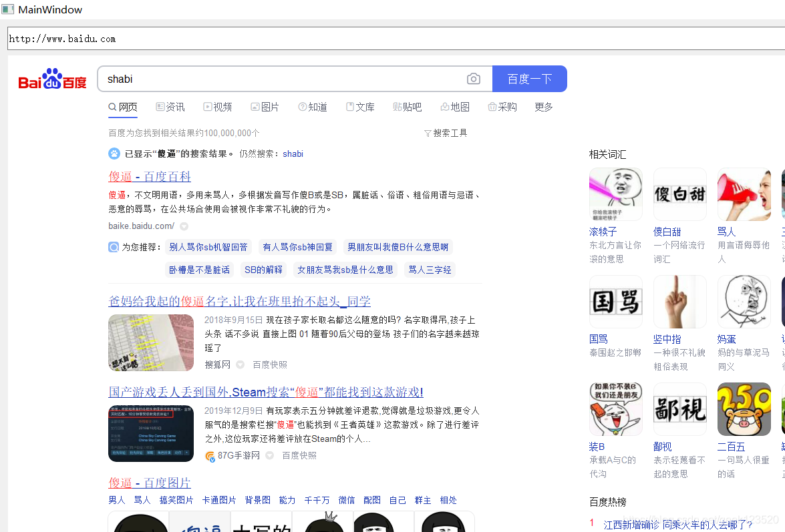Select suggestion 男朋友叫我傻B什么意思啊

click(398, 247)
